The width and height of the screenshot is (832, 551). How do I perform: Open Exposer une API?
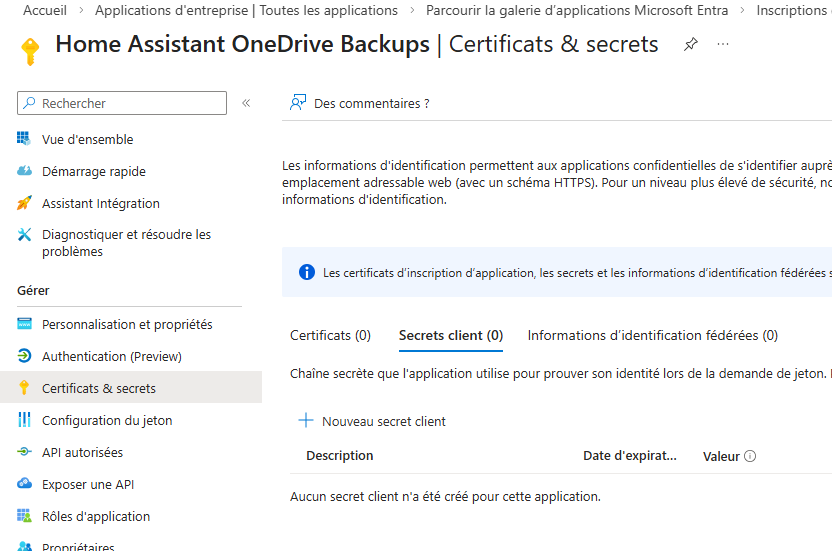point(88,484)
